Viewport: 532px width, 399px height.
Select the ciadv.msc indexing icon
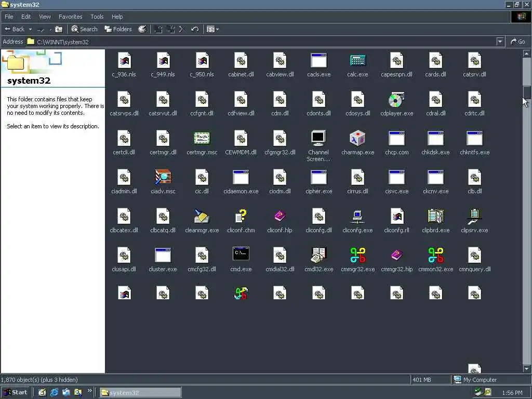[163, 178]
